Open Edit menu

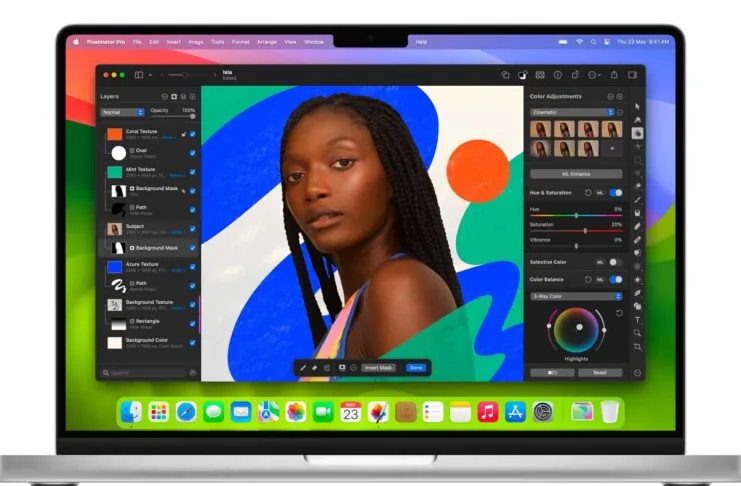(154, 42)
